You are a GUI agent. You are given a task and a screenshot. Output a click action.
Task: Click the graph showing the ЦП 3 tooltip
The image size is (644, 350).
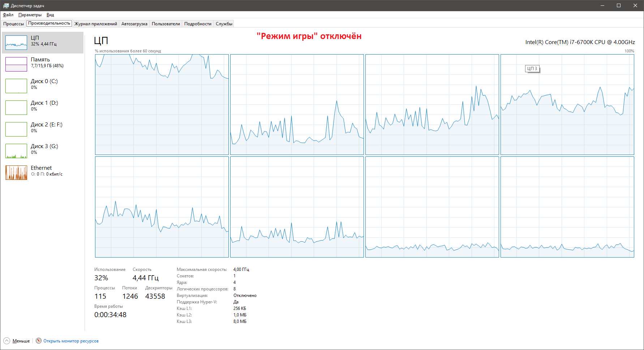pyautogui.click(x=567, y=105)
